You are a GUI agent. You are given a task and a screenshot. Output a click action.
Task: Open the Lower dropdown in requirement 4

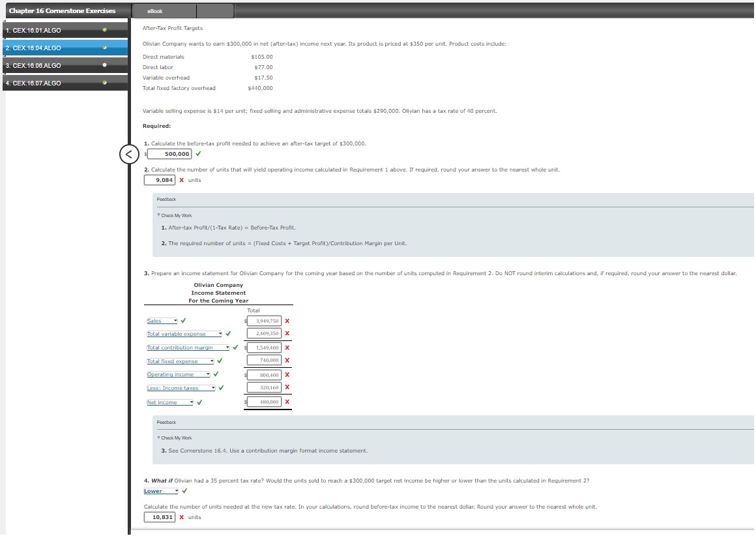click(161, 491)
